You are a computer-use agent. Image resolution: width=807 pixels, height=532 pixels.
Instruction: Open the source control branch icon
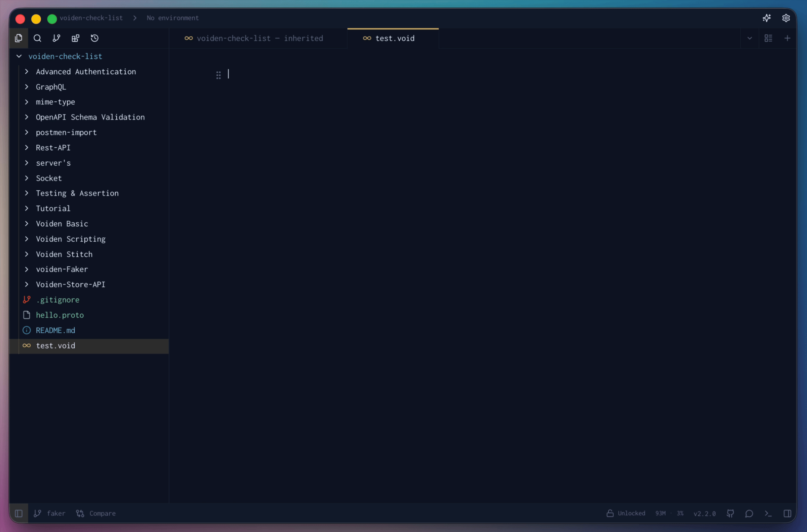pyautogui.click(x=56, y=38)
